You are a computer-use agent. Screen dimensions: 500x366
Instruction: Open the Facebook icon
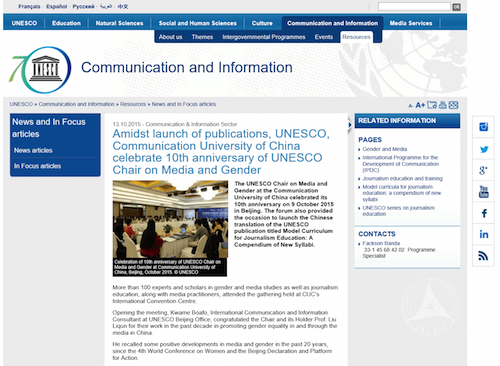[483, 213]
